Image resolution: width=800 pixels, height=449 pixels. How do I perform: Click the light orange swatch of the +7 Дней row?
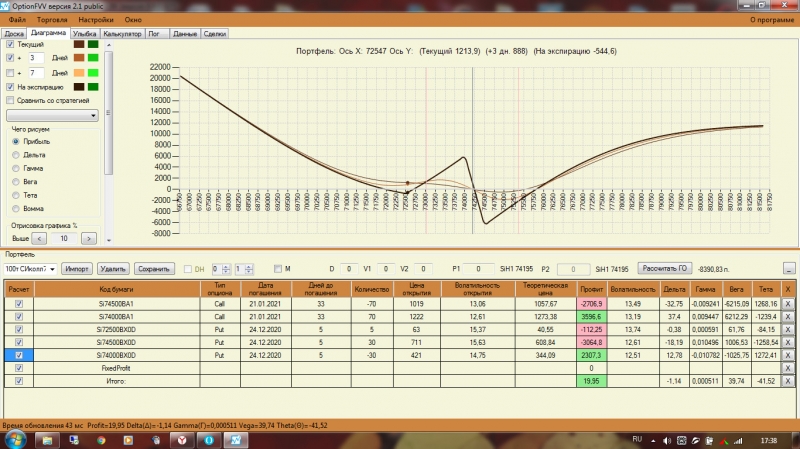79,72
